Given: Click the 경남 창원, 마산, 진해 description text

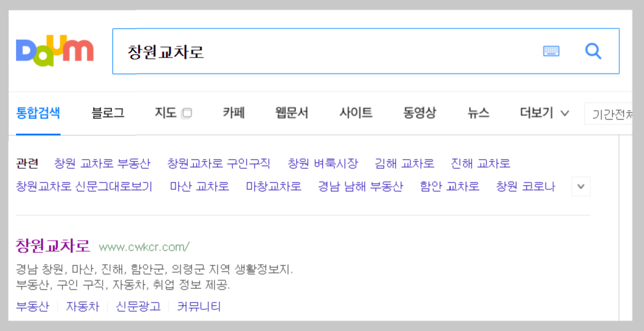Looking at the screenshot, I should tap(155, 270).
